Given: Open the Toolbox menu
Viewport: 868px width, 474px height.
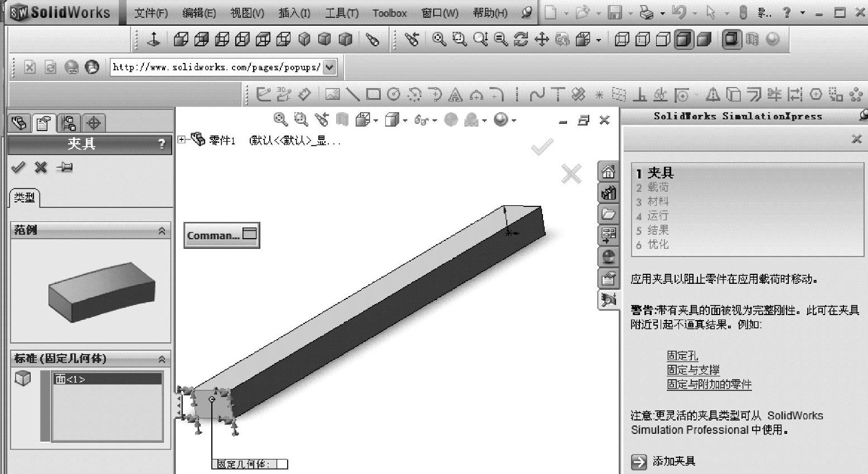Looking at the screenshot, I should click(390, 13).
